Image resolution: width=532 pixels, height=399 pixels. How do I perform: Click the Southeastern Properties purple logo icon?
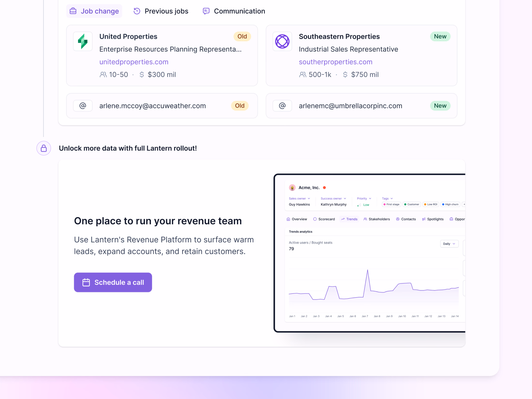tap(282, 41)
